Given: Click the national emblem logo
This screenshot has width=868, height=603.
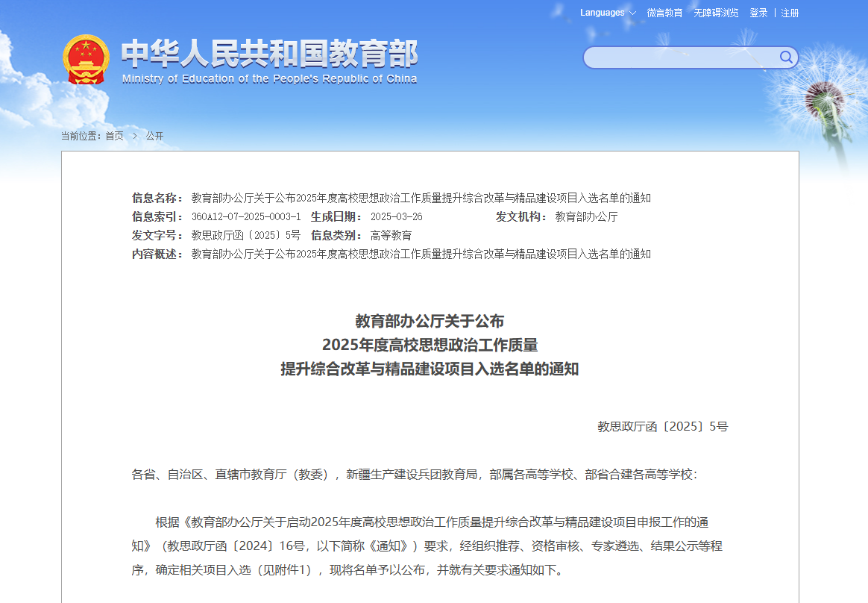Looking at the screenshot, I should tap(86, 60).
